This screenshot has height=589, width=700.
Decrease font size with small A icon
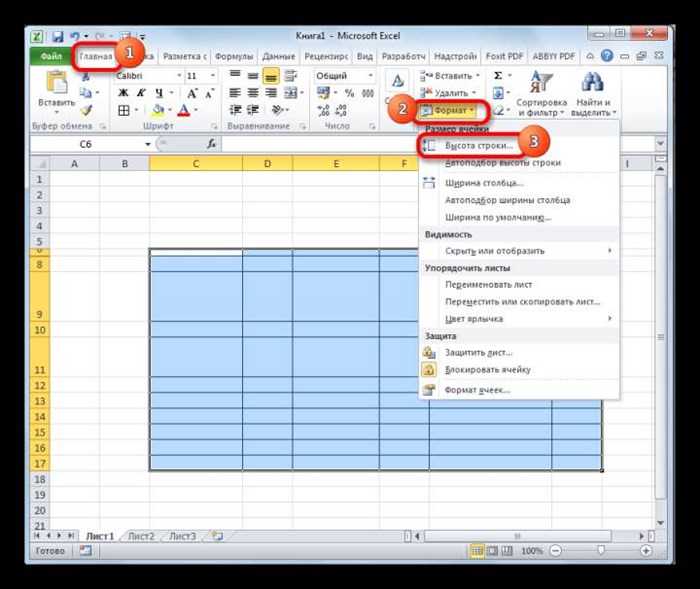(209, 93)
